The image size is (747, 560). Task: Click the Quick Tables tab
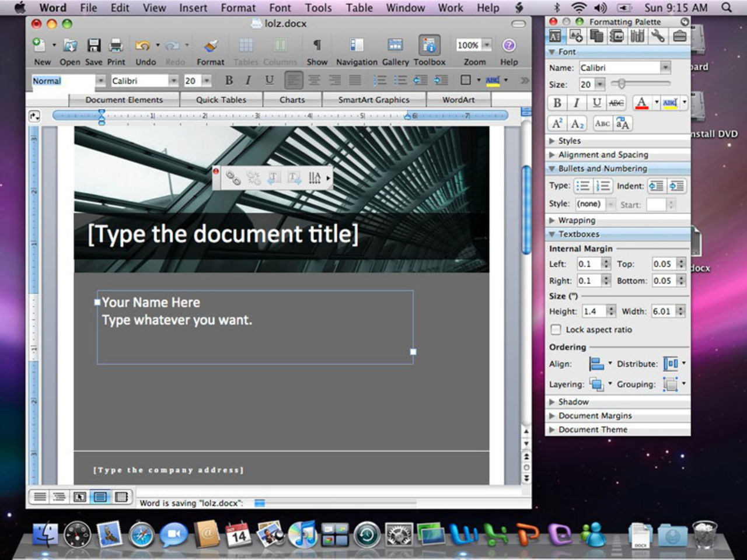pyautogui.click(x=221, y=100)
